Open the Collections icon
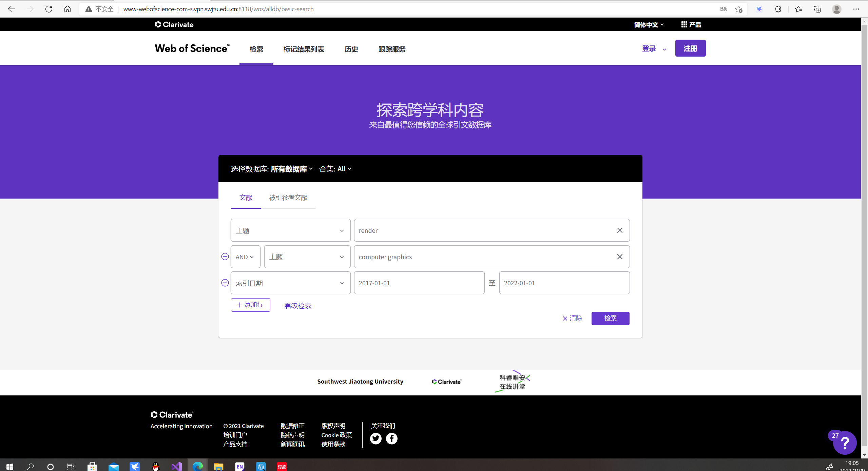868x471 pixels. (817, 9)
